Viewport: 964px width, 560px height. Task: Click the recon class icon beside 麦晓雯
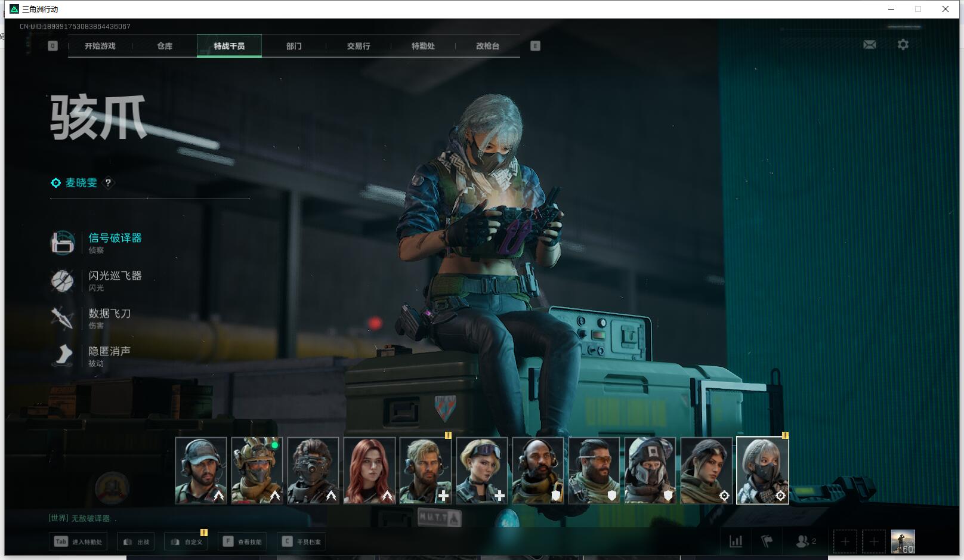coord(55,183)
